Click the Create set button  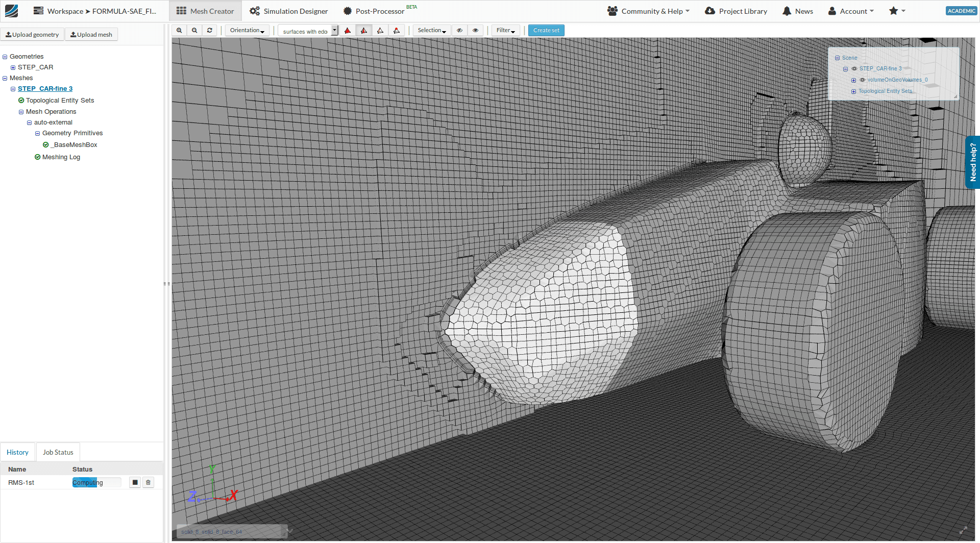point(546,31)
